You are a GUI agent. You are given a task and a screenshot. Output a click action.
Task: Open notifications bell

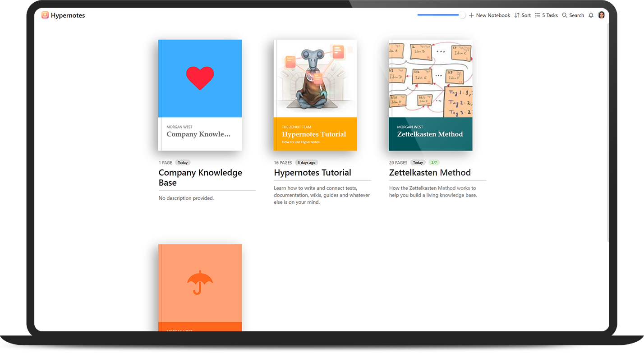[591, 15]
